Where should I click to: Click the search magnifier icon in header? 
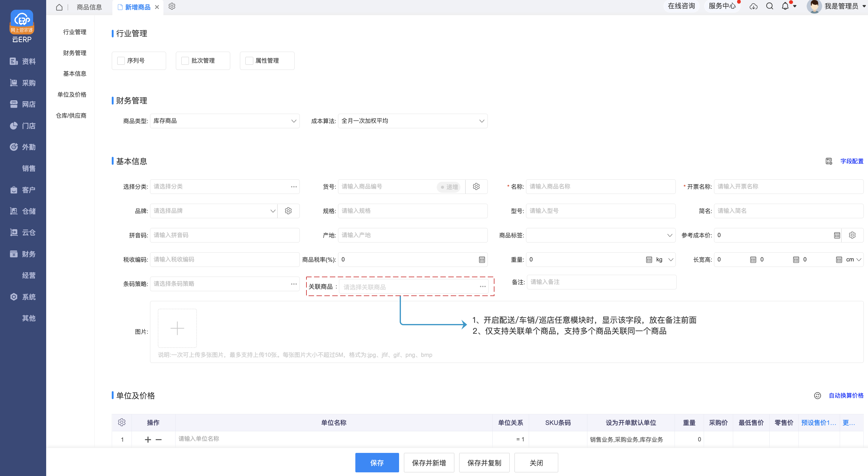point(770,6)
